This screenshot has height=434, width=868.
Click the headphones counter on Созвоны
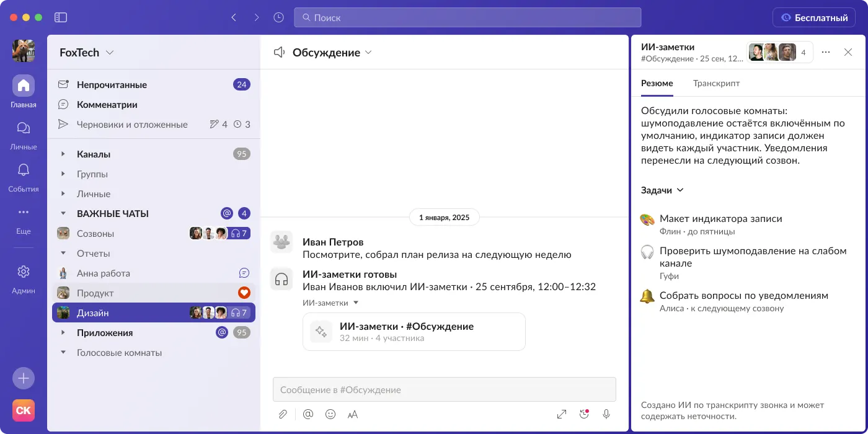pos(239,234)
